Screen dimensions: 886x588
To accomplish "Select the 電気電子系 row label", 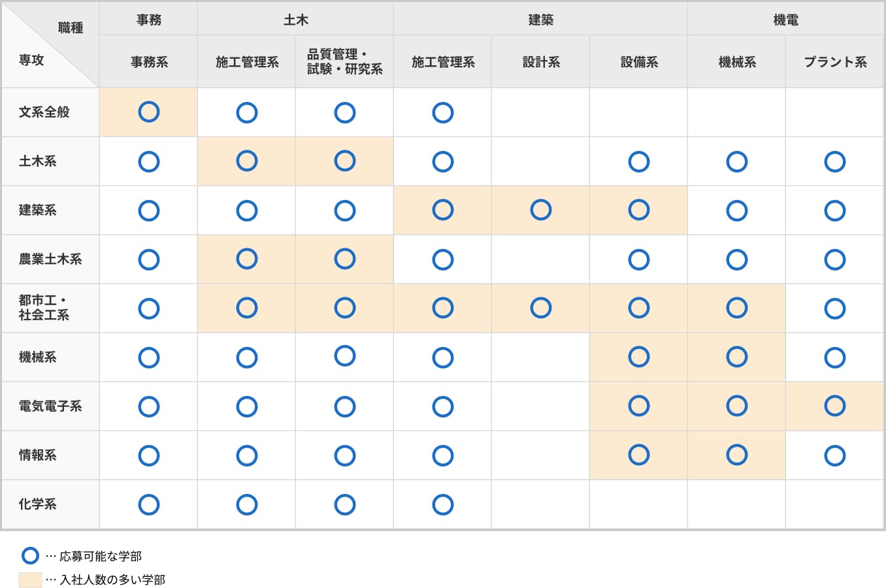I will point(50,406).
